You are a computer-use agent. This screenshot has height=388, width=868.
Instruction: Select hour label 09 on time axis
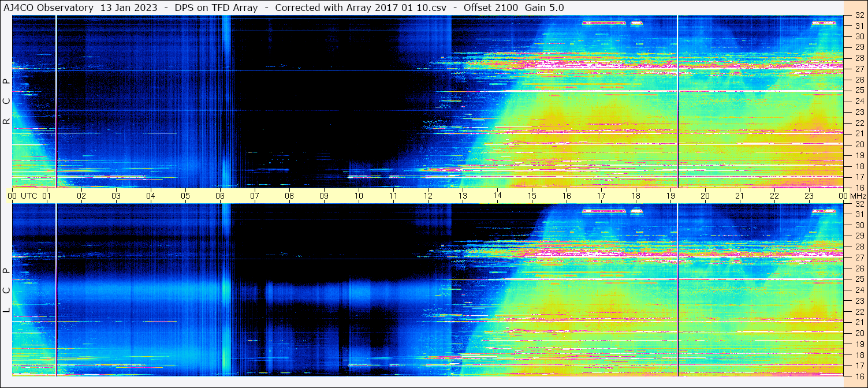(x=324, y=196)
